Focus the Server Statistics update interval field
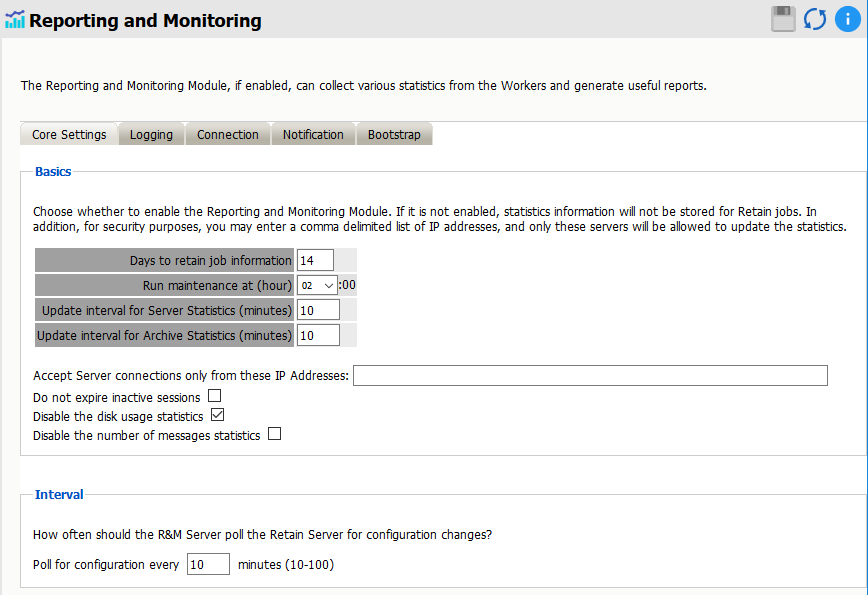This screenshot has width=868, height=595. 318,310
